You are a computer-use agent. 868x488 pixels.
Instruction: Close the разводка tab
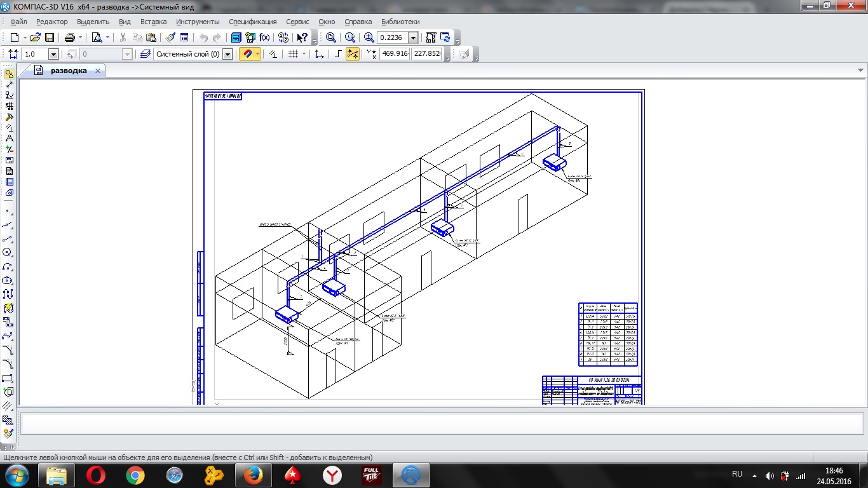[98, 71]
